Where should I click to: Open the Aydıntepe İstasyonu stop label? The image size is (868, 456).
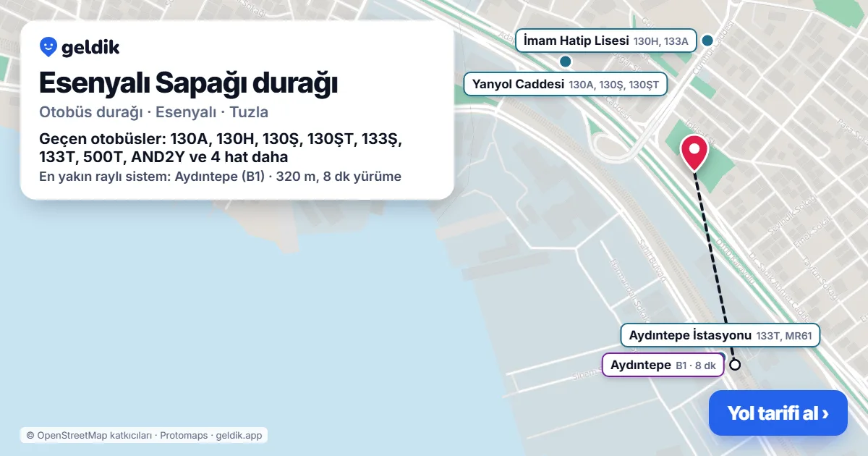click(x=720, y=335)
